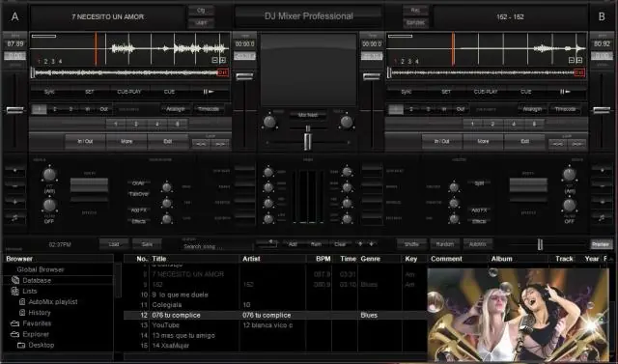Toggle CUE-PLAY on deck B
Image resolution: width=618 pixels, height=364 pixels.
click(x=486, y=92)
